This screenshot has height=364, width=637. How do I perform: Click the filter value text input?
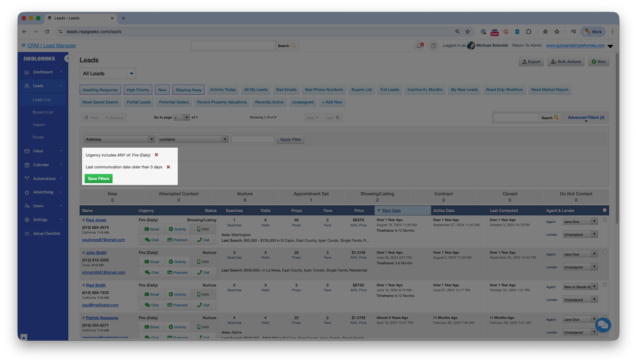[252, 139]
